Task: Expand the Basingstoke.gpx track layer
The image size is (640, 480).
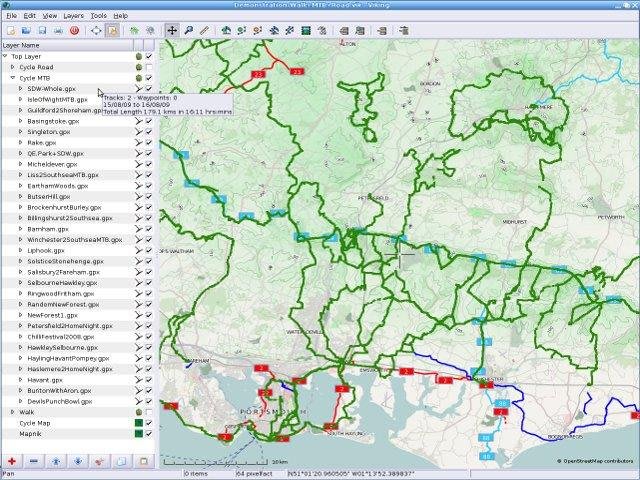Action: [x=20, y=121]
